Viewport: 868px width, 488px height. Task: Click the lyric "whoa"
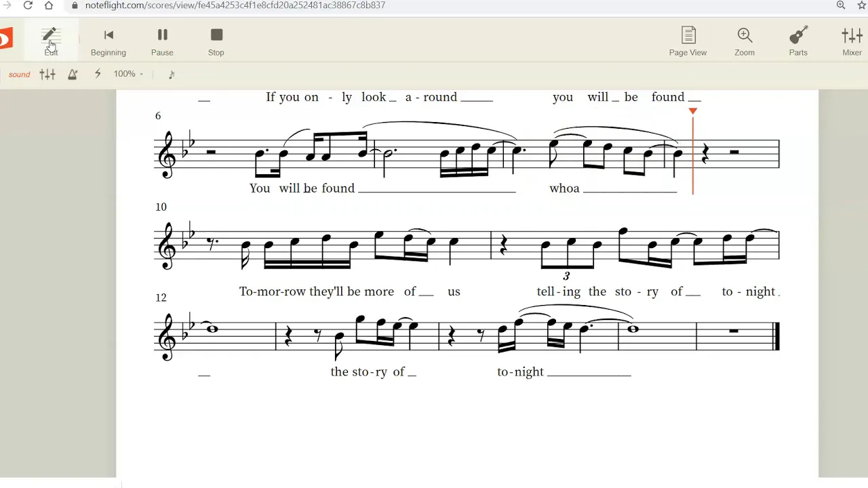click(564, 188)
